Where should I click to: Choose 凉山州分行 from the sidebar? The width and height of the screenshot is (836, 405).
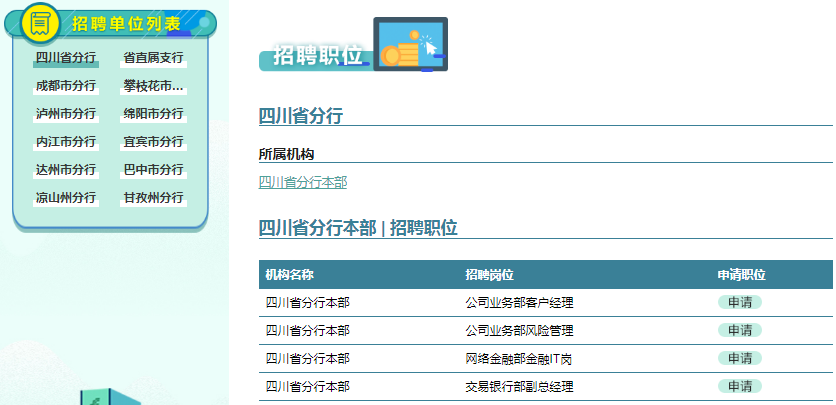coord(66,198)
